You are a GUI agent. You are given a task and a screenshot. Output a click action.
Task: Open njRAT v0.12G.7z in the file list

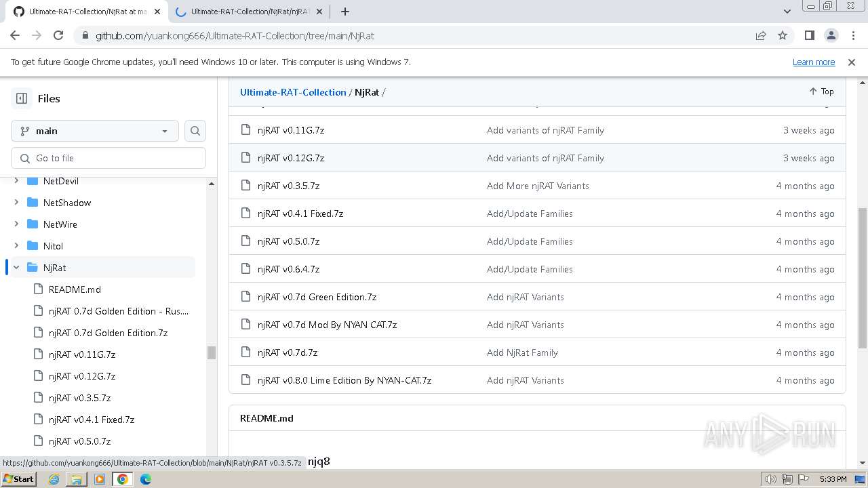point(291,158)
